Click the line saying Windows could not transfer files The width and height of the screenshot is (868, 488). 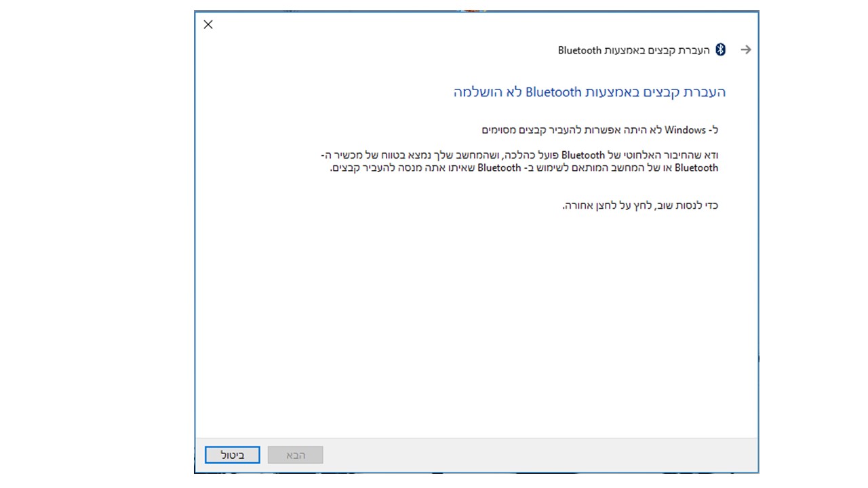point(600,129)
